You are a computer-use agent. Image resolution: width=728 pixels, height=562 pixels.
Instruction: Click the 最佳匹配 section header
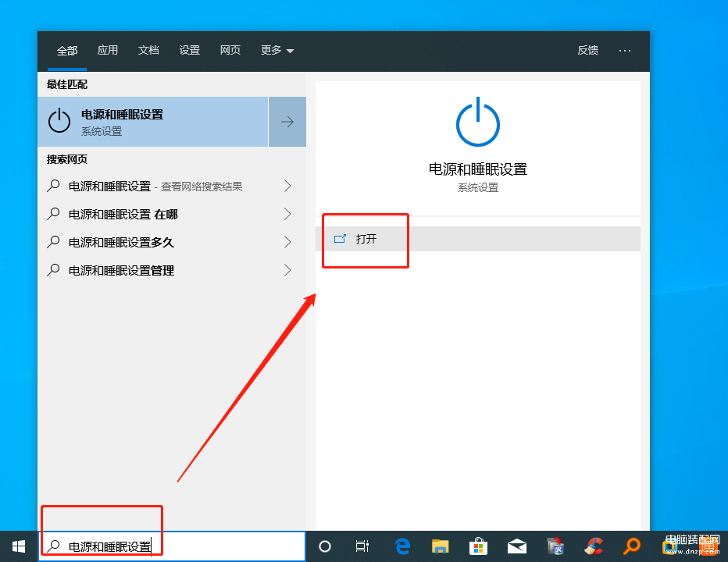point(67,84)
